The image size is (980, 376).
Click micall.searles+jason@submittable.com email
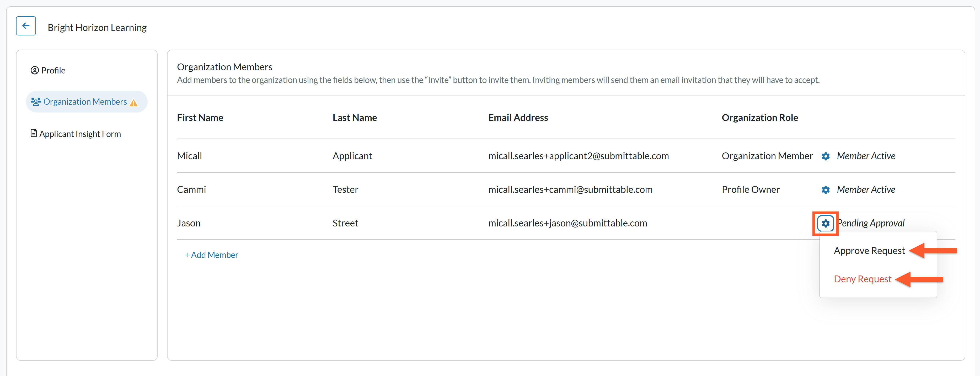[x=567, y=223]
